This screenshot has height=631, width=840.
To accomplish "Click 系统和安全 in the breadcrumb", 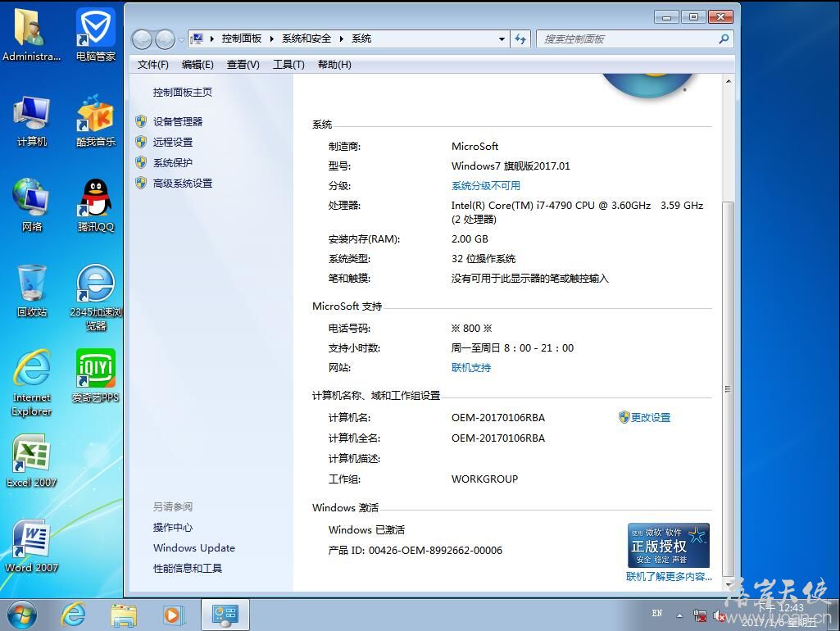I will point(306,39).
